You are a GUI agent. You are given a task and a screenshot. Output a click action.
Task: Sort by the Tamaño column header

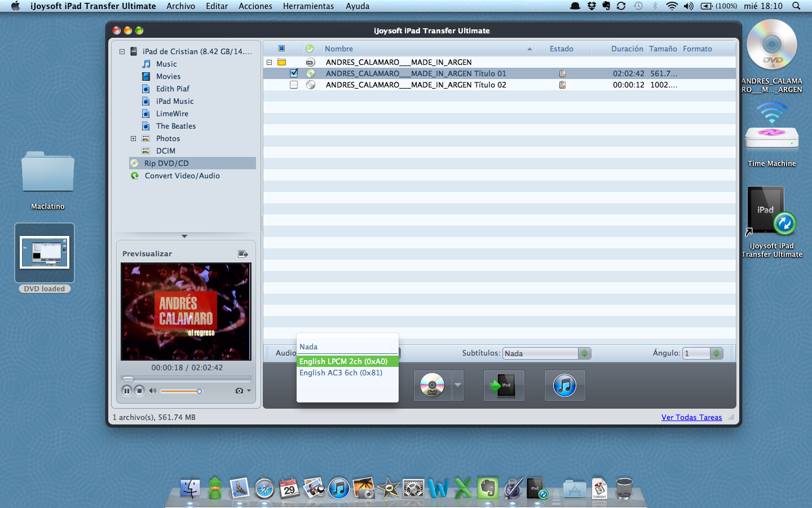tap(663, 49)
